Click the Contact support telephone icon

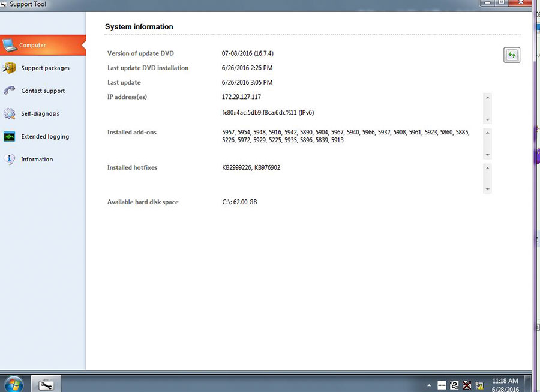(9, 91)
